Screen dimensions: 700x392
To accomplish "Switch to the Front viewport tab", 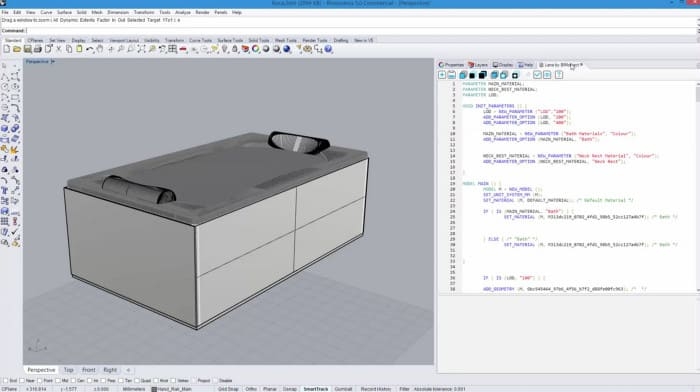I will [x=88, y=370].
